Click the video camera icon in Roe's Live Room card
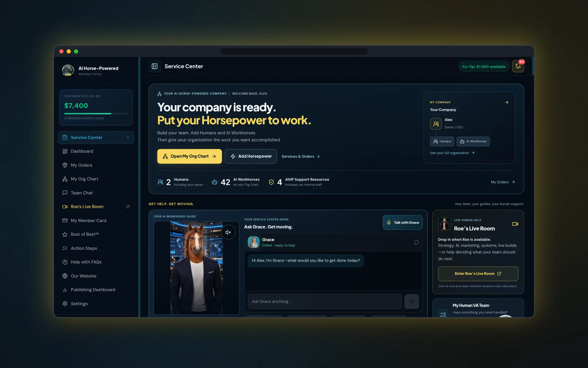 click(515, 224)
